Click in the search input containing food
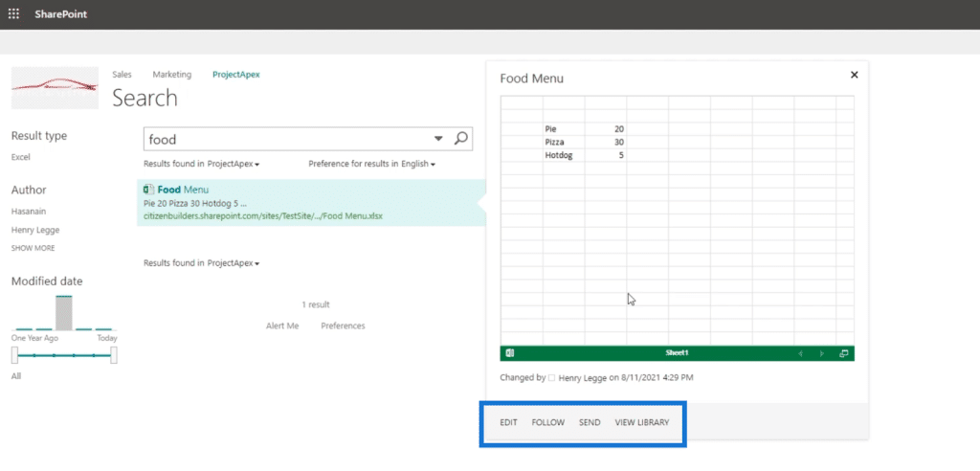Image resolution: width=980 pixels, height=471 pixels. pyautogui.click(x=287, y=140)
